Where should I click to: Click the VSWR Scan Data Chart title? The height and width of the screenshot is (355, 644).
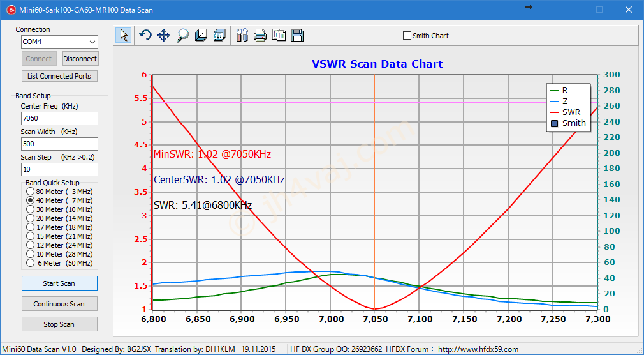pyautogui.click(x=377, y=64)
